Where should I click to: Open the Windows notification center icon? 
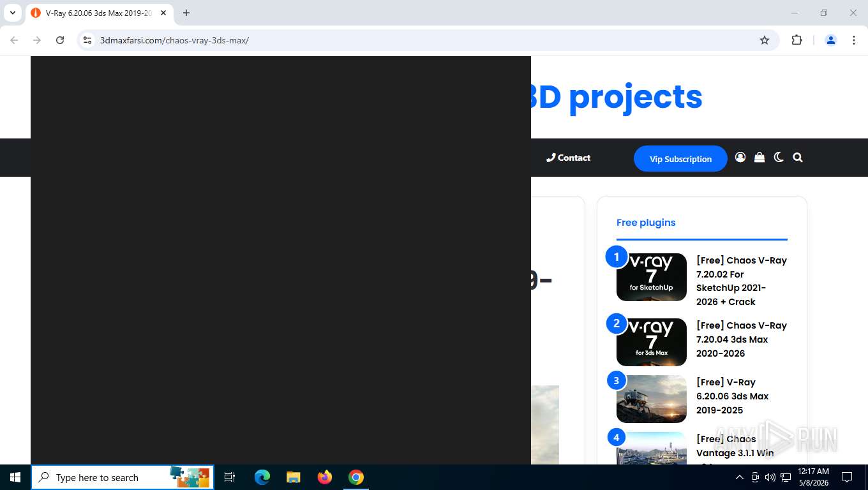847,477
